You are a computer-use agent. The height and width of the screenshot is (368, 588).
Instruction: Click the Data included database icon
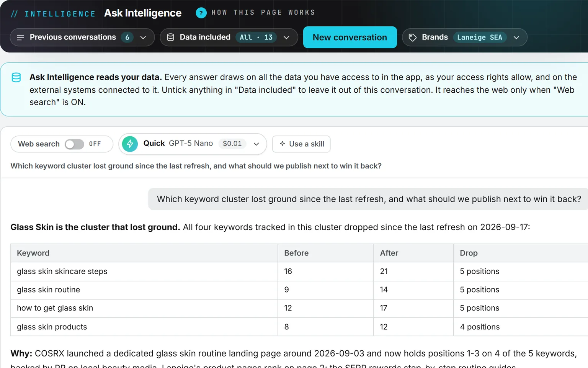coord(171,38)
